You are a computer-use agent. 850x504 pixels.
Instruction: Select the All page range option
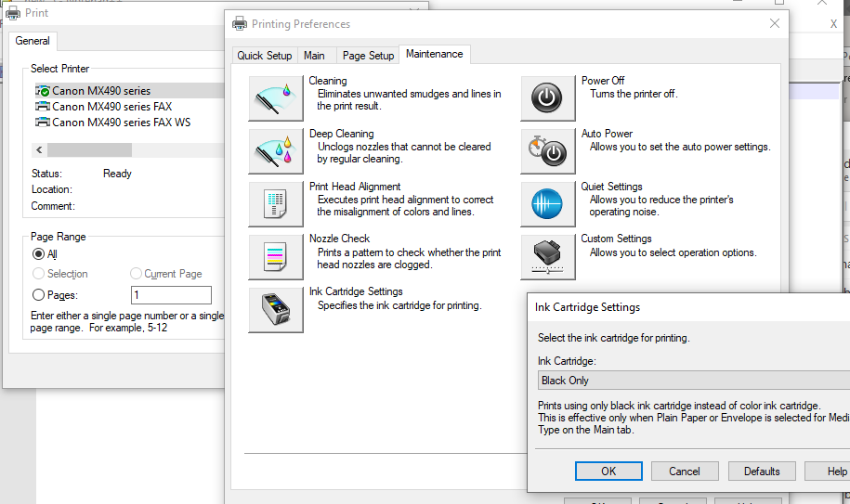[39, 253]
